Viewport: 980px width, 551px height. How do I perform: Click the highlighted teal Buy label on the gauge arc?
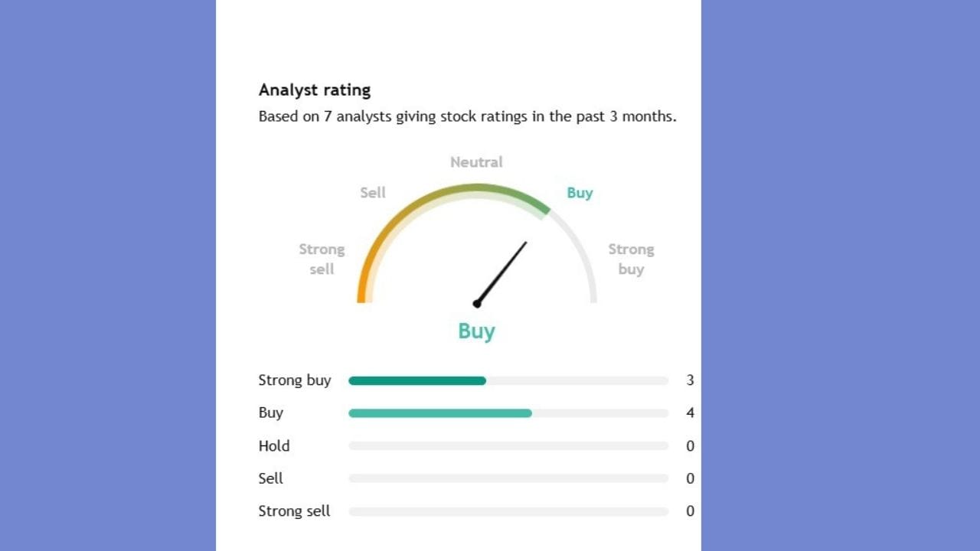pos(580,193)
